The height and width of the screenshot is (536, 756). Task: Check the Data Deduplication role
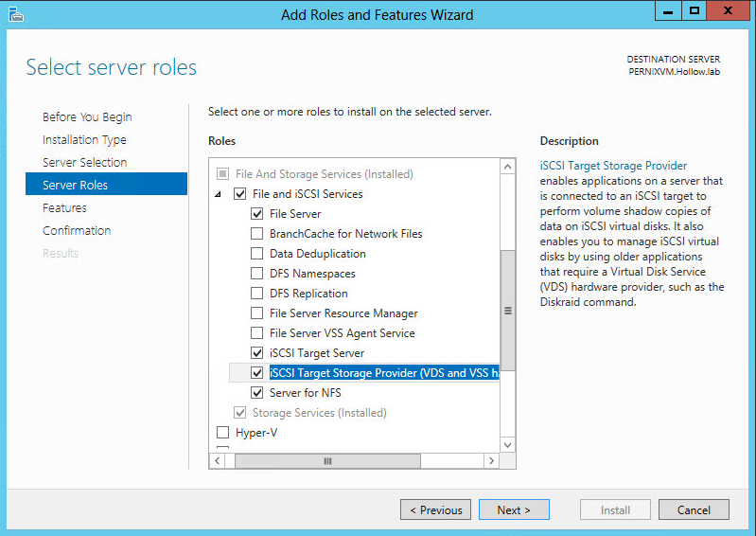coord(256,254)
